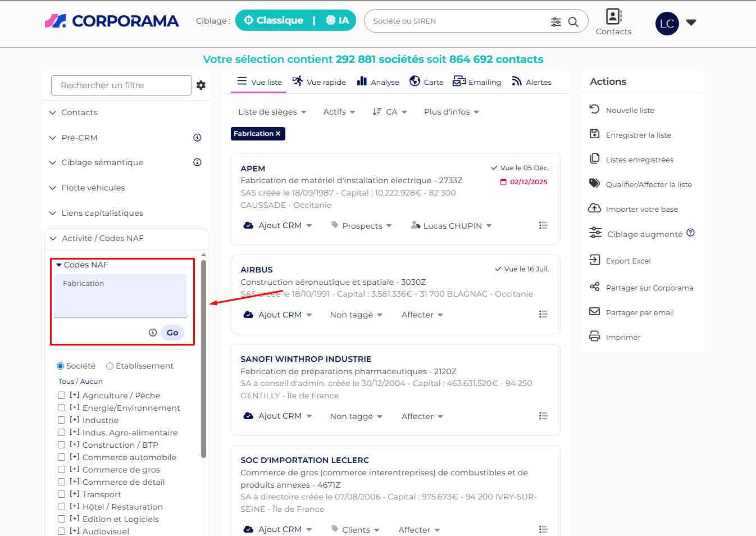Click the Pré-CRM info icon
Viewport: 756px width, 536px height.
pos(197,138)
